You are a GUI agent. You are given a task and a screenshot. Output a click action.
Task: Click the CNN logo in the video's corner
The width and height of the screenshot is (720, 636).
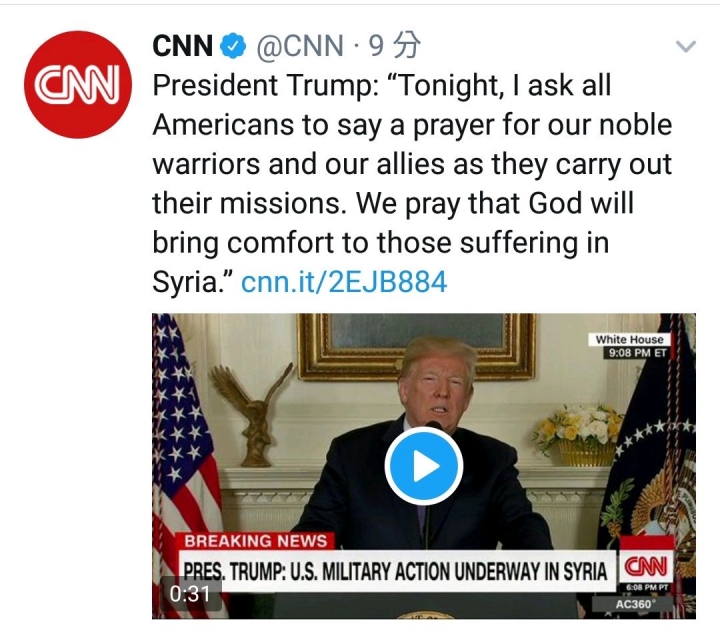click(x=646, y=566)
